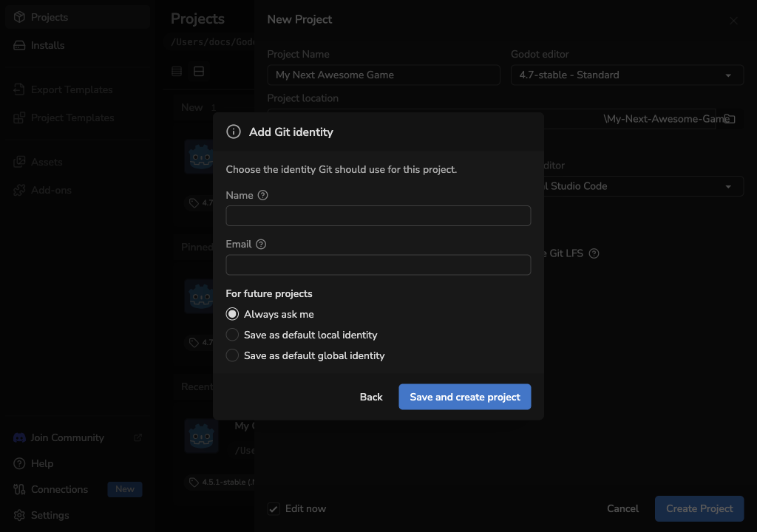Click the Join Community Discord icon
Image resolution: width=757 pixels, height=532 pixels.
(19, 437)
